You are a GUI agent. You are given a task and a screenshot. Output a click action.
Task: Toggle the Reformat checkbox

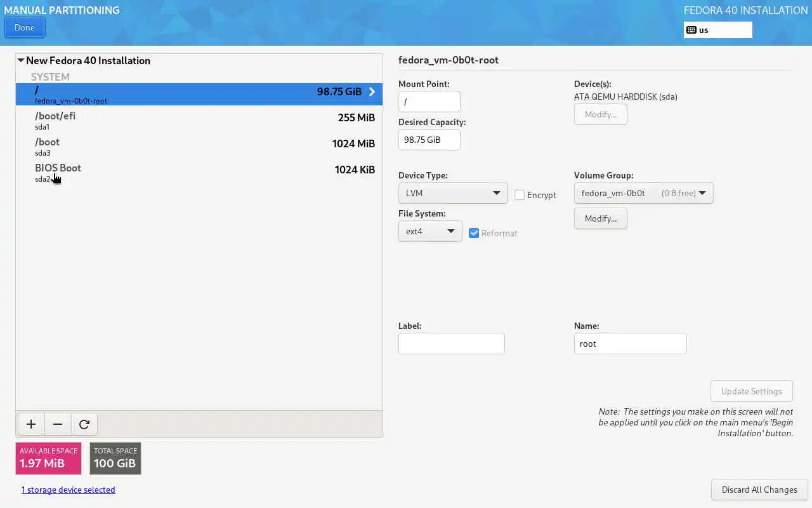pyautogui.click(x=474, y=233)
